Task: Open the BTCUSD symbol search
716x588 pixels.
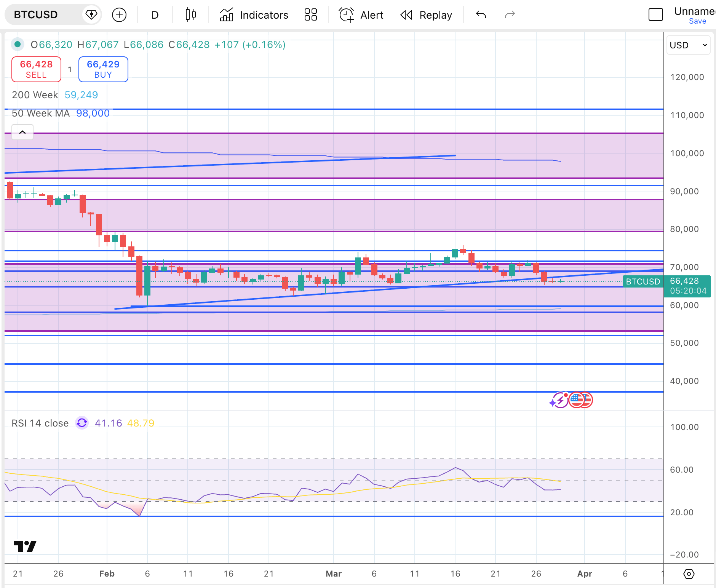Action: click(36, 15)
